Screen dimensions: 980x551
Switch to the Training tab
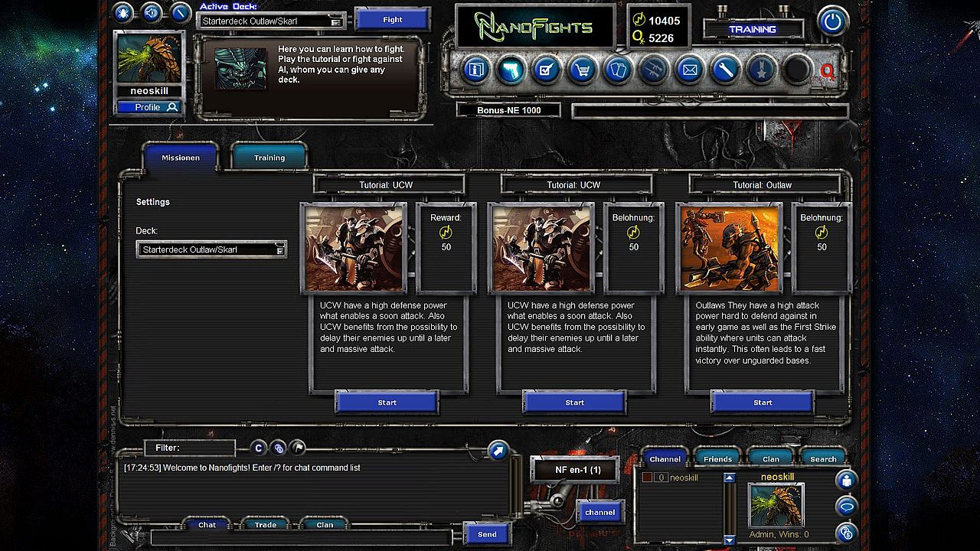click(x=269, y=158)
